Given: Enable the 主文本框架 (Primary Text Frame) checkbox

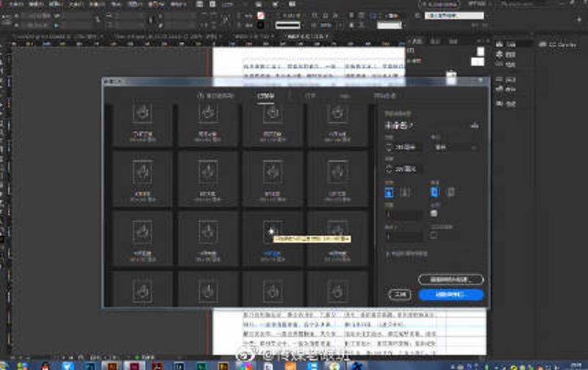Looking at the screenshot, I should (434, 237).
